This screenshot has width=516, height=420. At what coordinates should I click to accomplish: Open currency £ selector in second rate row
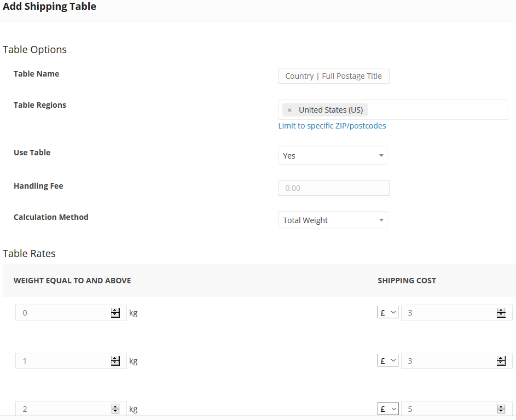pyautogui.click(x=388, y=360)
